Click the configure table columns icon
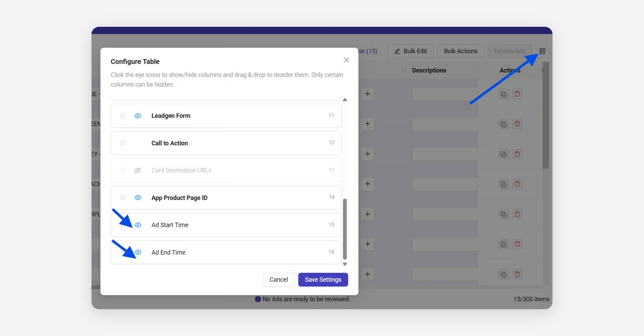Screen dimensions: 644x336 542,51
